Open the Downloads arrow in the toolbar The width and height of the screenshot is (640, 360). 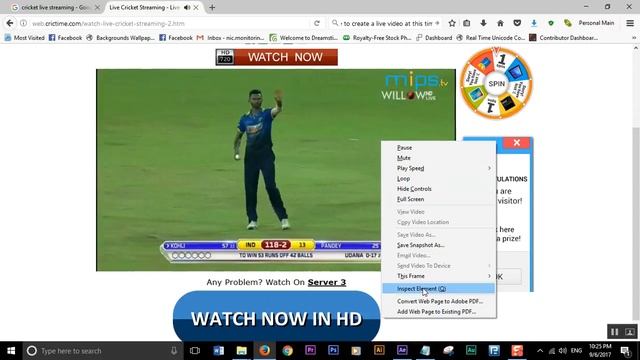click(483, 23)
